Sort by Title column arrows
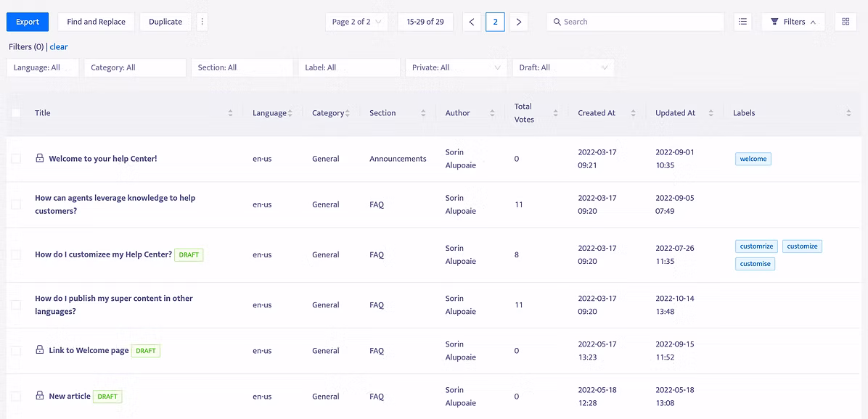The height and width of the screenshot is (419, 868). tap(230, 113)
